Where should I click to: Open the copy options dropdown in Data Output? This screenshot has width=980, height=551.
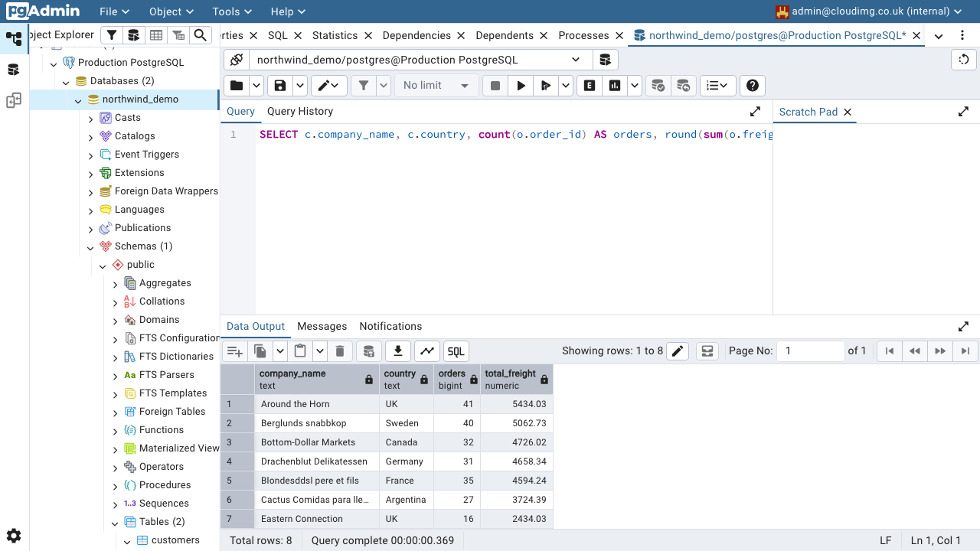point(280,351)
